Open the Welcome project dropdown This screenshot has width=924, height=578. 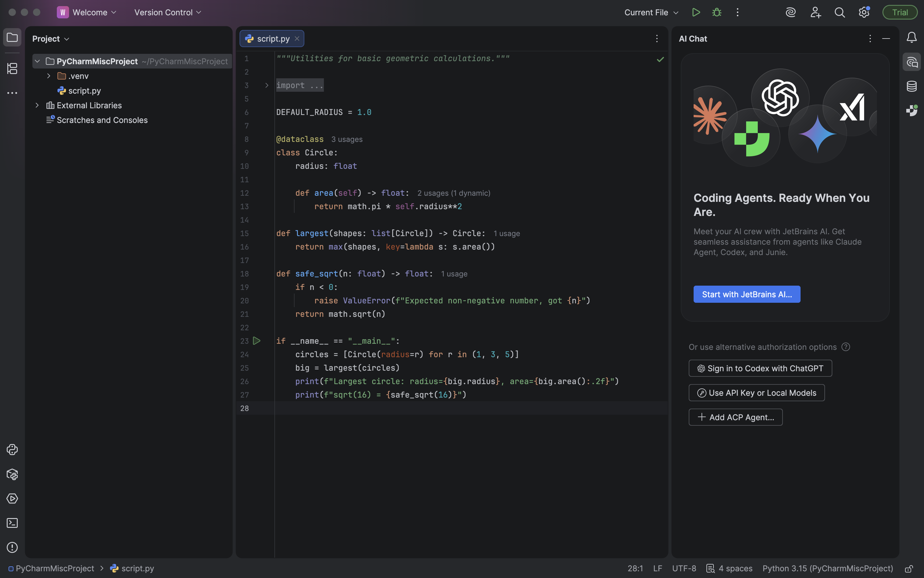click(87, 12)
